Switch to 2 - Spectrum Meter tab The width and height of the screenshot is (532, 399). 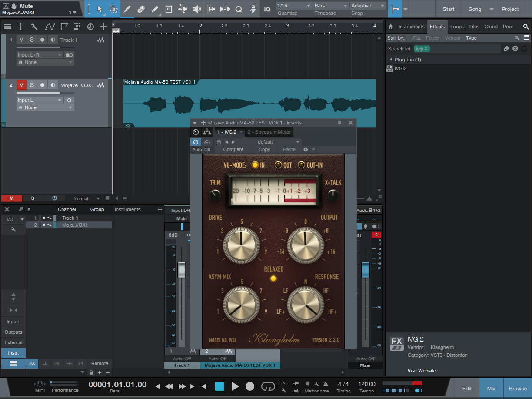click(x=269, y=132)
